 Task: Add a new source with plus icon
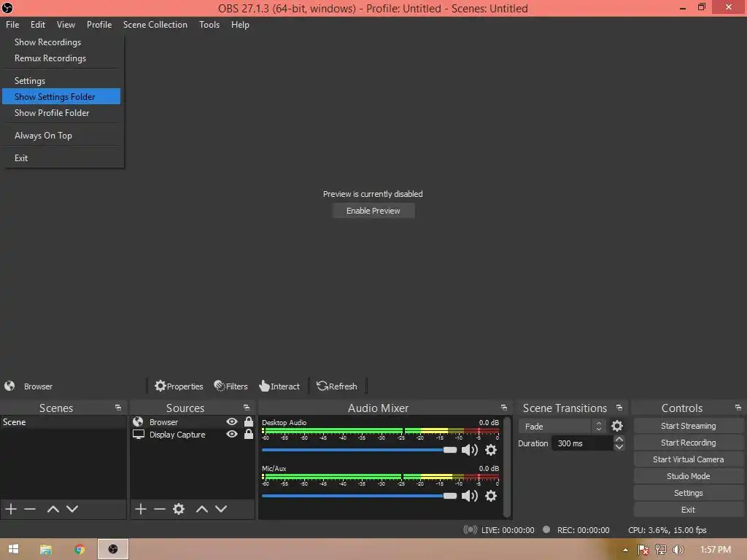(141, 508)
